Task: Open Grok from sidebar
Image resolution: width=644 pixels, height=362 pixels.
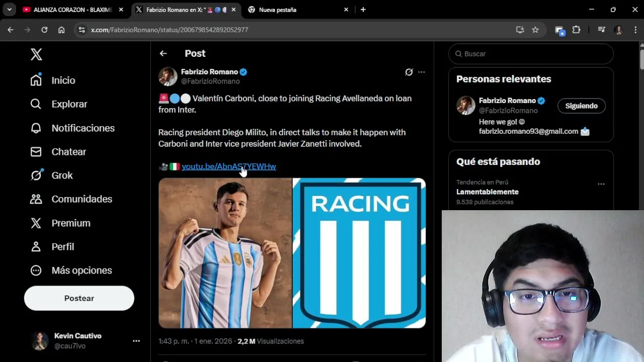Action: click(51, 175)
